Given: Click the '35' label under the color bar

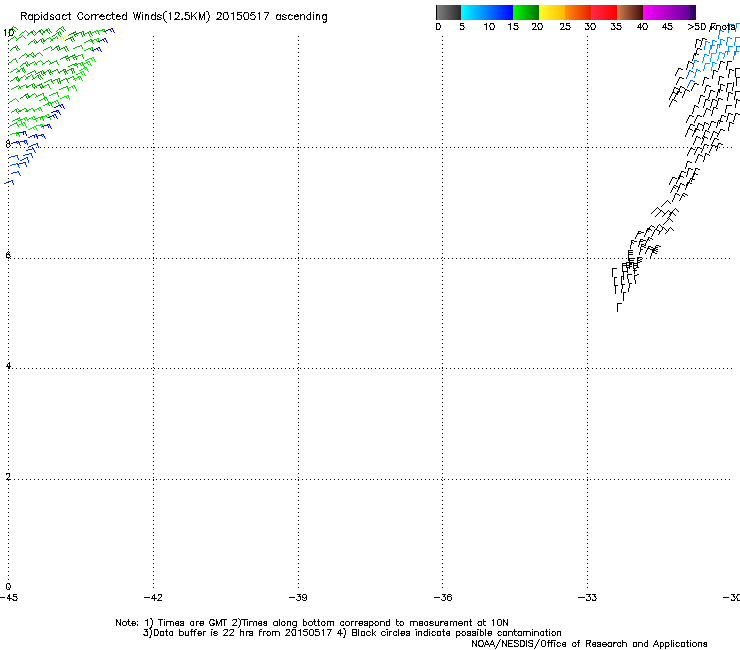Looking at the screenshot, I should 616,27.
